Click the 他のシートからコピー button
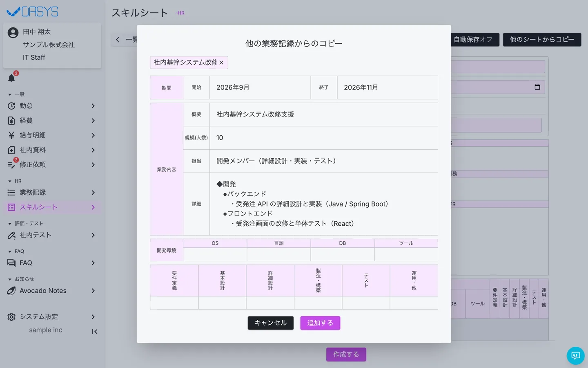This screenshot has height=368, width=588. pos(542,40)
